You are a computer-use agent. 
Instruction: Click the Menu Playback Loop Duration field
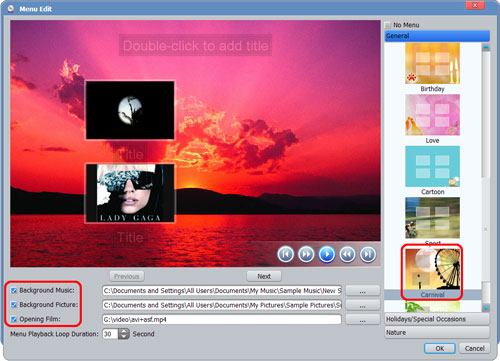(x=110, y=334)
